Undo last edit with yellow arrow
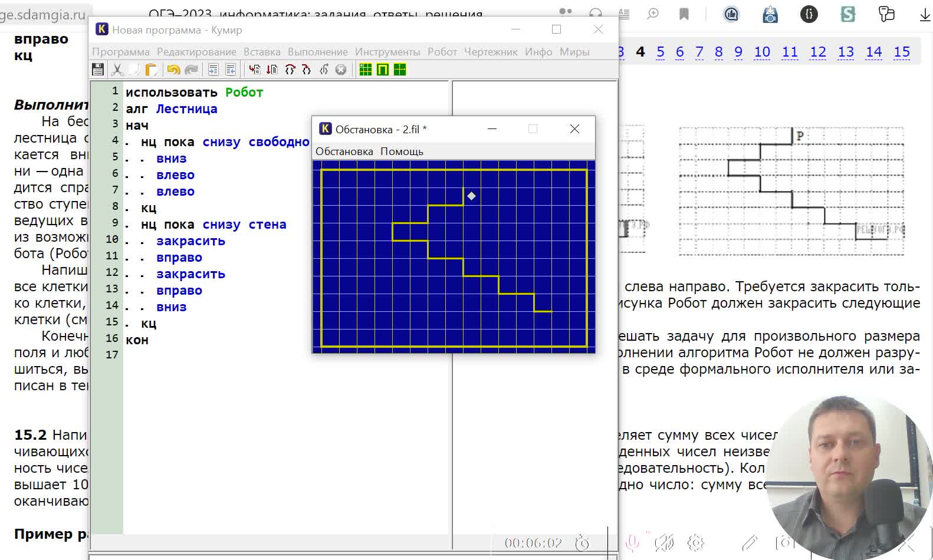Image resolution: width=933 pixels, height=560 pixels. (x=173, y=70)
